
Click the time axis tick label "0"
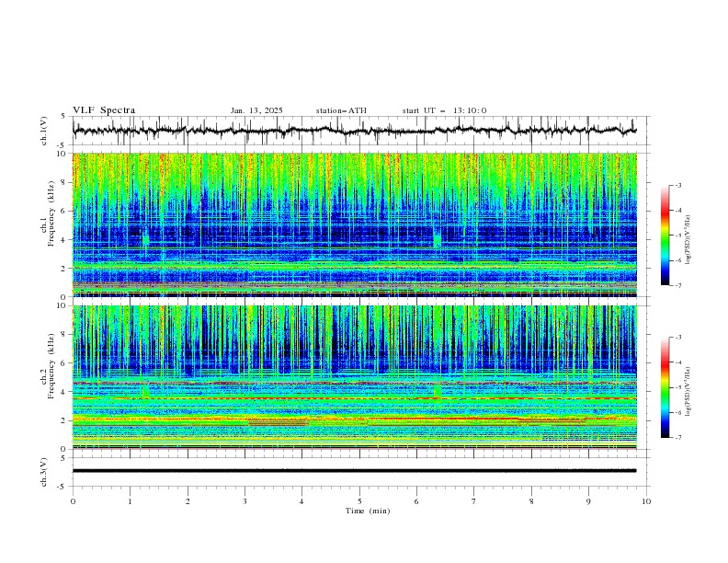[73, 501]
